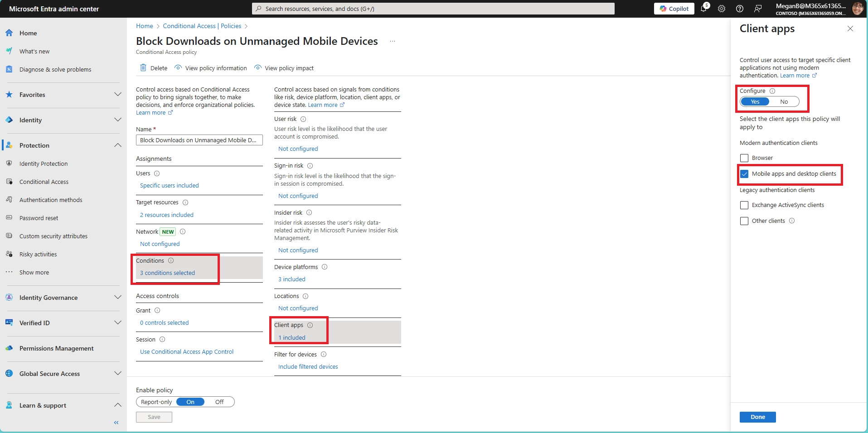Open Password reset in the sidebar

point(39,218)
